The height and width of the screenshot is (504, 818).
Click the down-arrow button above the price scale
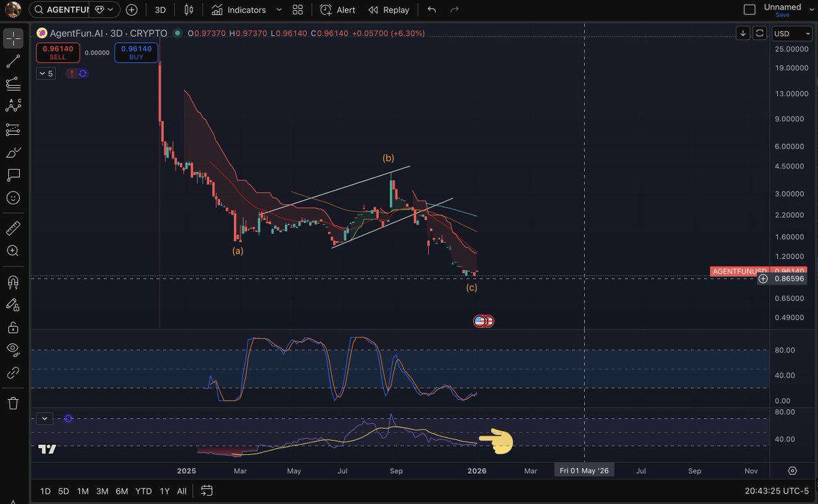pyautogui.click(x=742, y=33)
